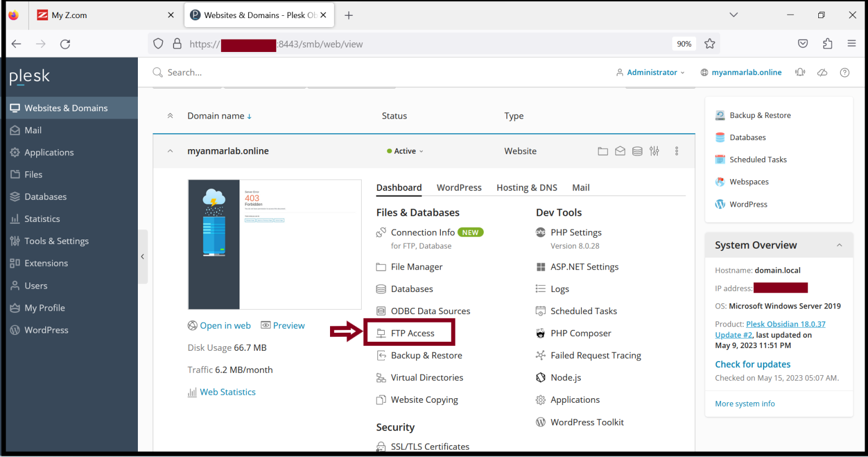Go back with the browser back arrow
This screenshot has width=868, height=457.
point(16,43)
